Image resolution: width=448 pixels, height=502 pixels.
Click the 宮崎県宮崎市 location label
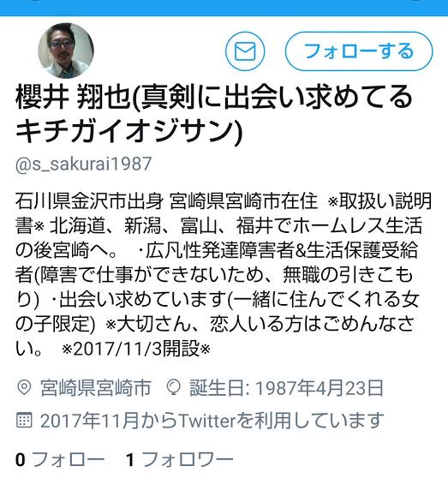pyautogui.click(x=95, y=388)
